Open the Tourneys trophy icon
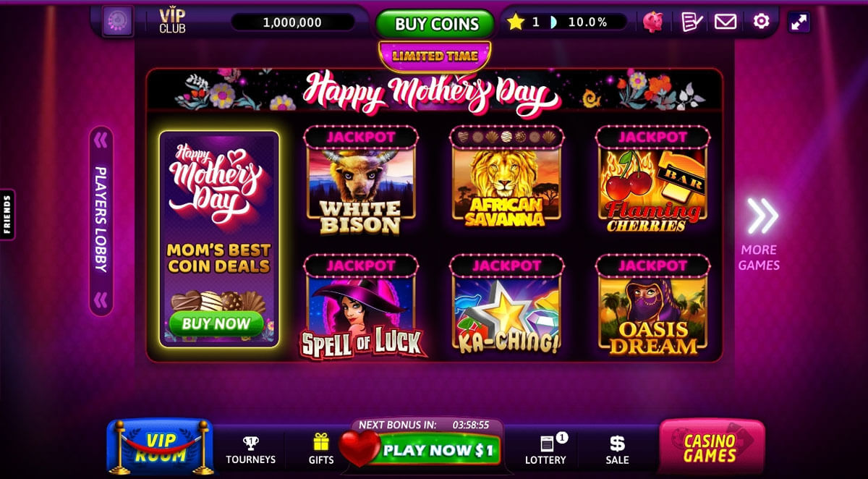The height and width of the screenshot is (479, 868). 250,450
